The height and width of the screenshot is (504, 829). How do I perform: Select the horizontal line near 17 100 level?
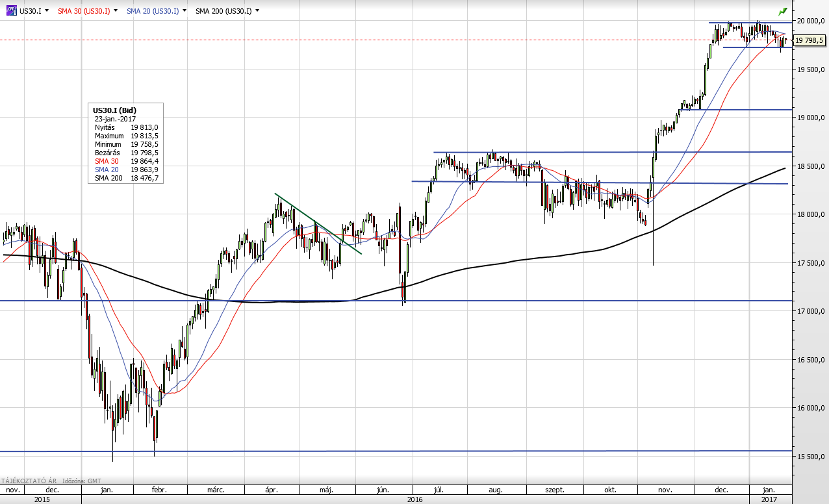pos(396,301)
